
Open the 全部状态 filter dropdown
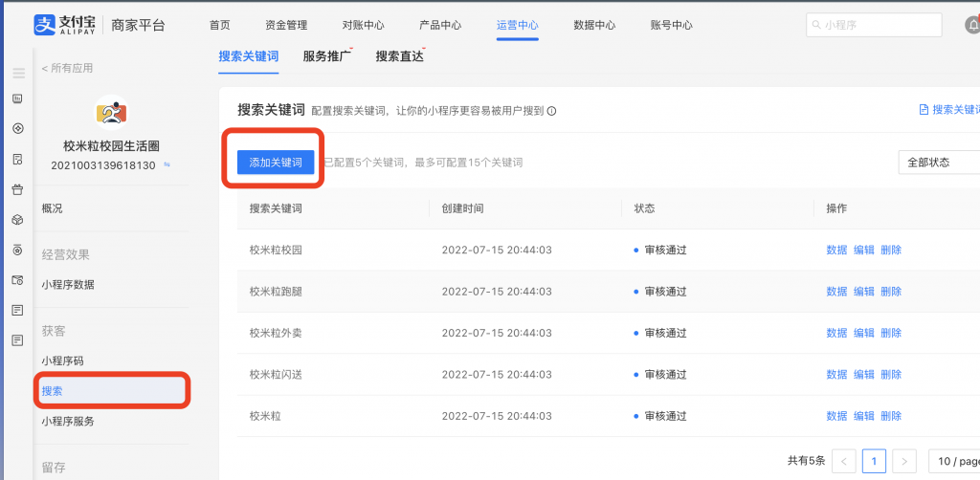tap(939, 163)
